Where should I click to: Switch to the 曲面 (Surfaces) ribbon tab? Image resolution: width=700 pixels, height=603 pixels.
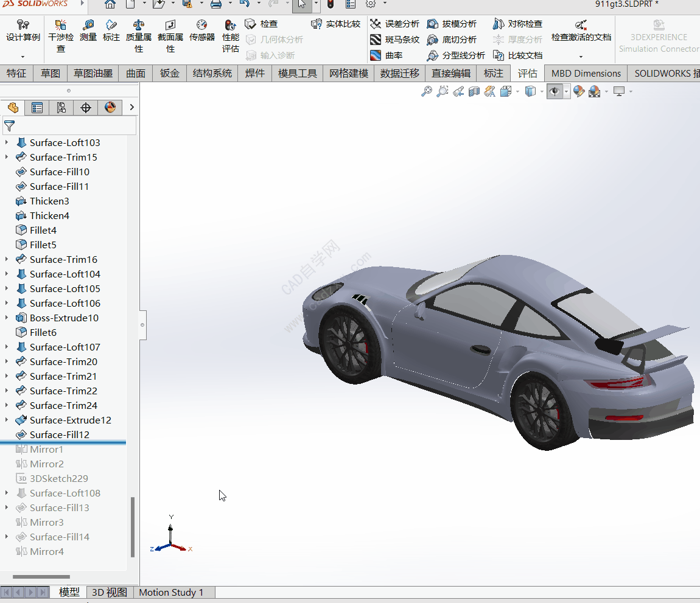pos(136,73)
